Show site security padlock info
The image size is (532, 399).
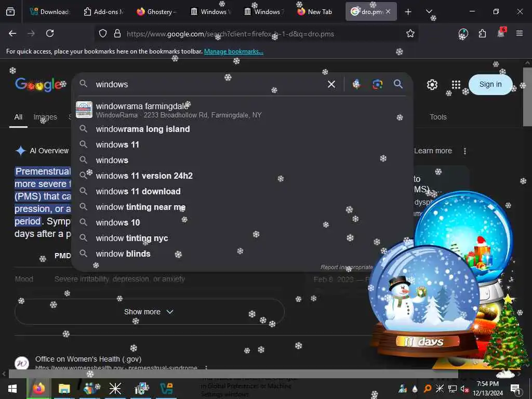(x=117, y=34)
